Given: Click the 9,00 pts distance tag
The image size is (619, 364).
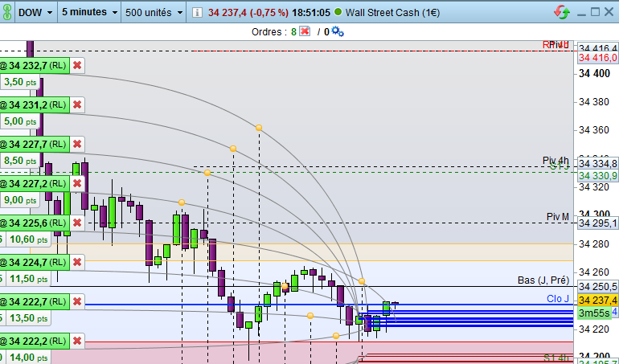Looking at the screenshot, I should [20, 200].
